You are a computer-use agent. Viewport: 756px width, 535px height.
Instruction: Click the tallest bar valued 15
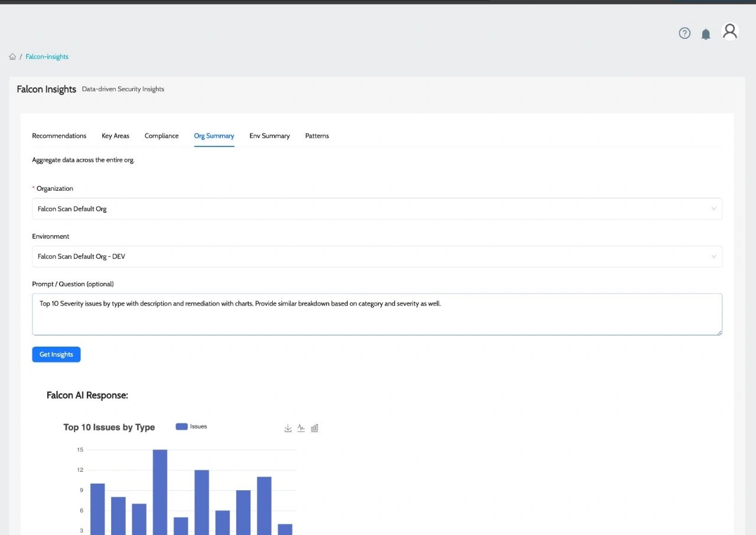click(x=160, y=492)
